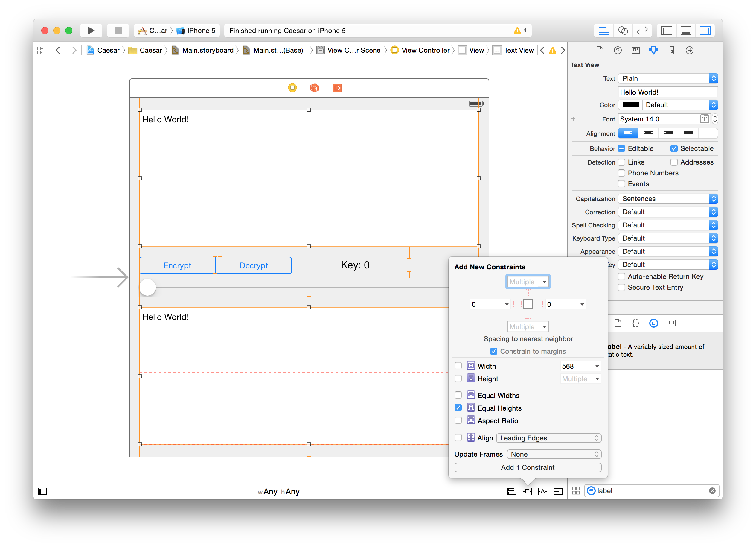Image resolution: width=756 pixels, height=547 pixels.
Task: Enable Addresses detection
Action: (x=674, y=162)
